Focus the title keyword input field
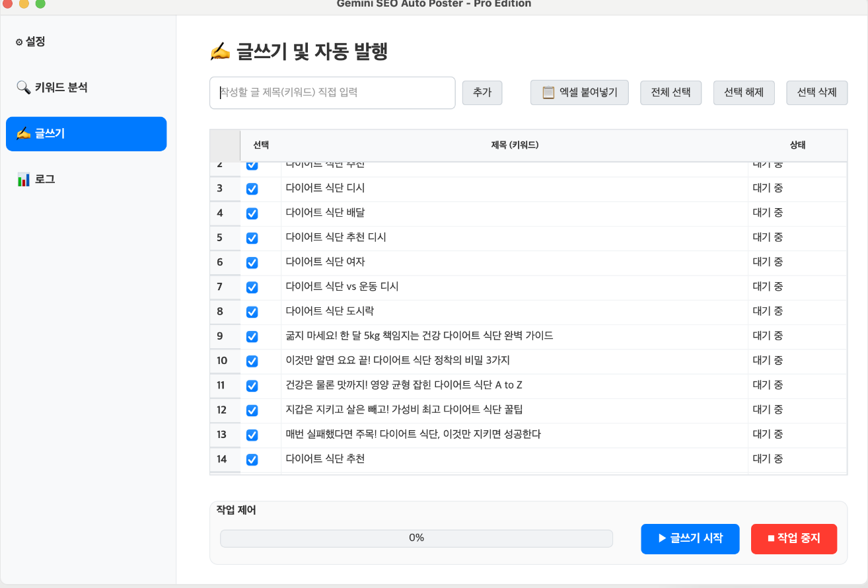The height and width of the screenshot is (588, 868). [332, 92]
